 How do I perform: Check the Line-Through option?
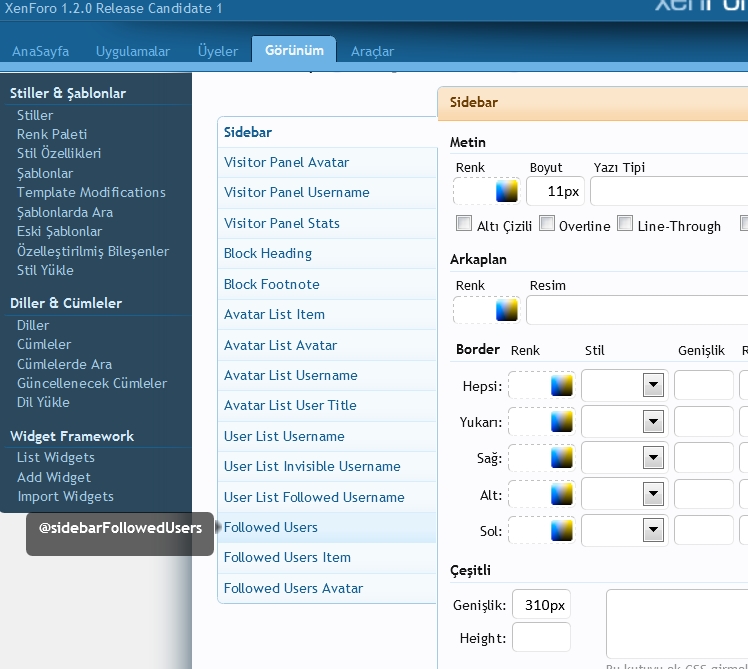625,224
